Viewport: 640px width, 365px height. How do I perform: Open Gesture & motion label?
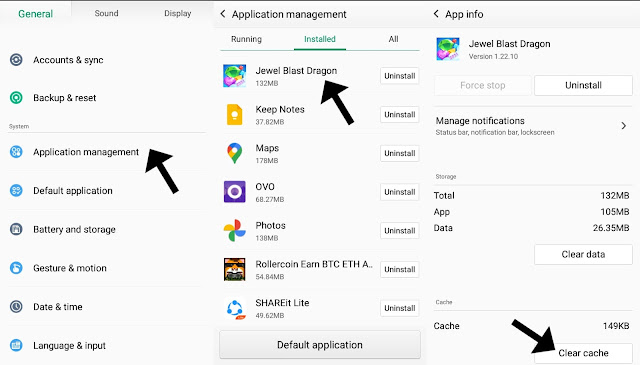(70, 268)
